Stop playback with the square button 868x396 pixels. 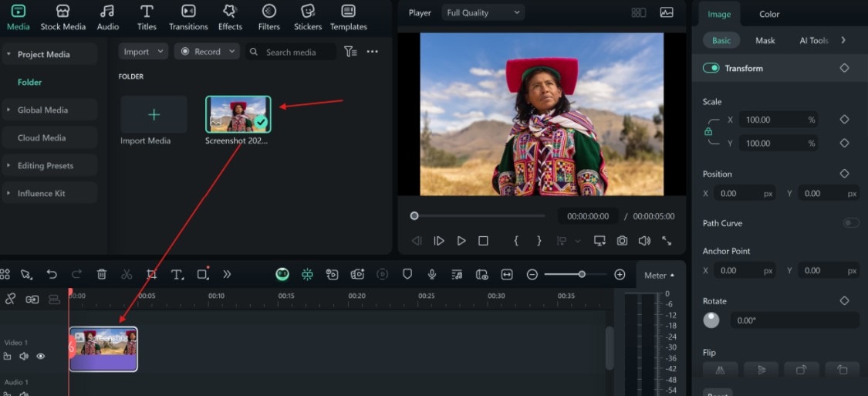point(483,241)
